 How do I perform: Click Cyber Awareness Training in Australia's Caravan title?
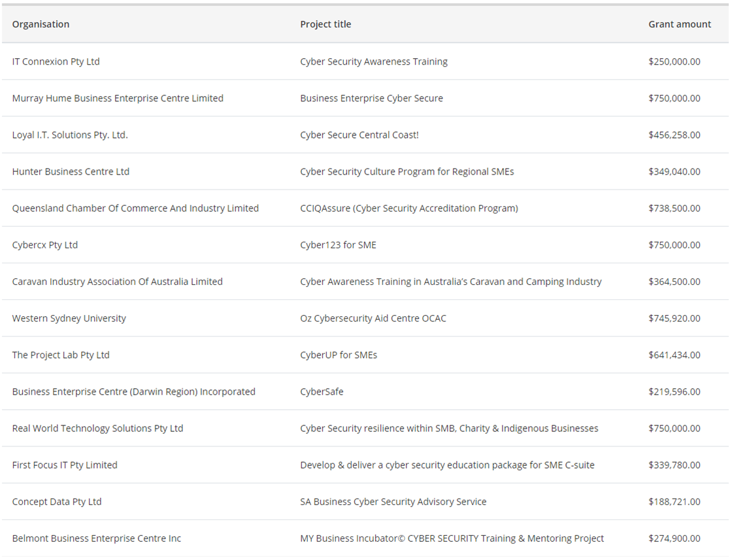[x=451, y=282]
